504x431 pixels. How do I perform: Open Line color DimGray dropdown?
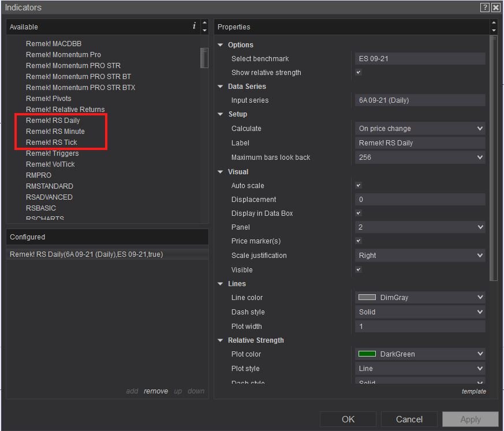pyautogui.click(x=420, y=297)
